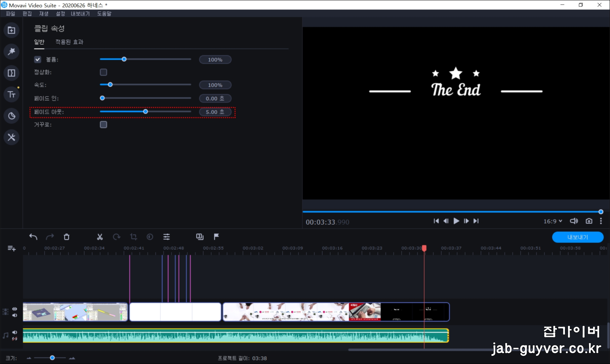
Task: Play the preview video
Action: pos(456,221)
